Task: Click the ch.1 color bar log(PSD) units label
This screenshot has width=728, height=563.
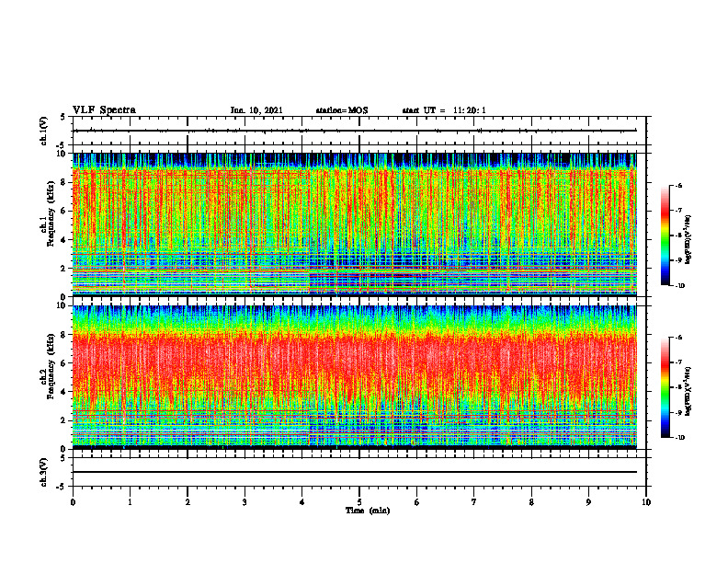Action: 689,239
